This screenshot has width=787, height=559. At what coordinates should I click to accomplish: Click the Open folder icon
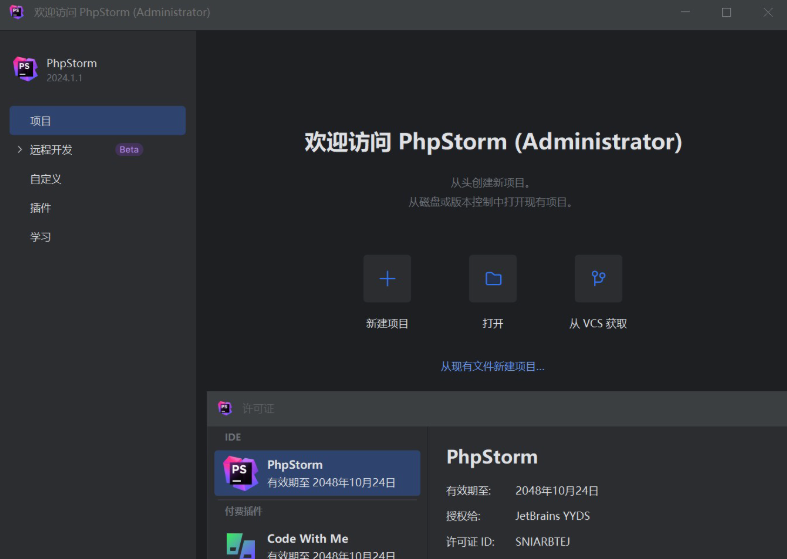493,278
